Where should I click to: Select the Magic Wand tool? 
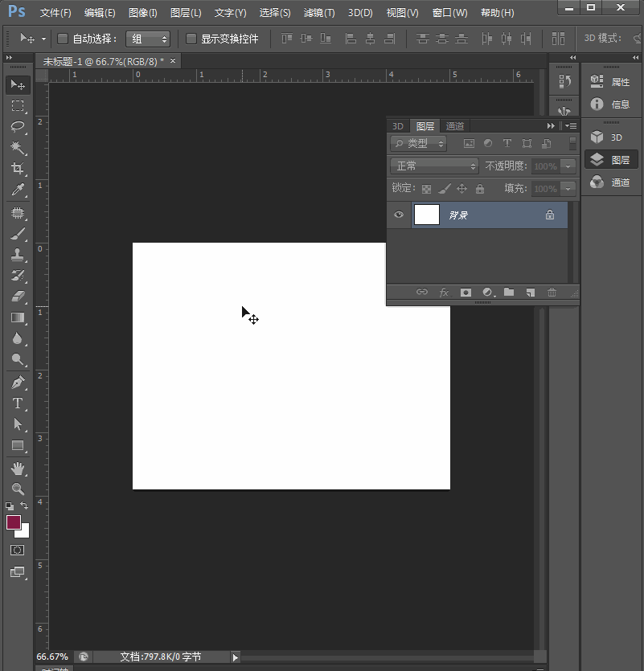coord(18,148)
